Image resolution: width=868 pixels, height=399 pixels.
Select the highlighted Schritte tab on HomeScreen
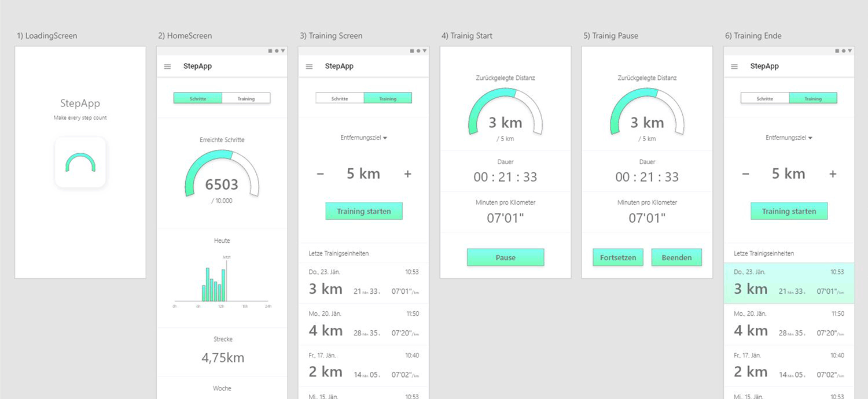click(198, 99)
